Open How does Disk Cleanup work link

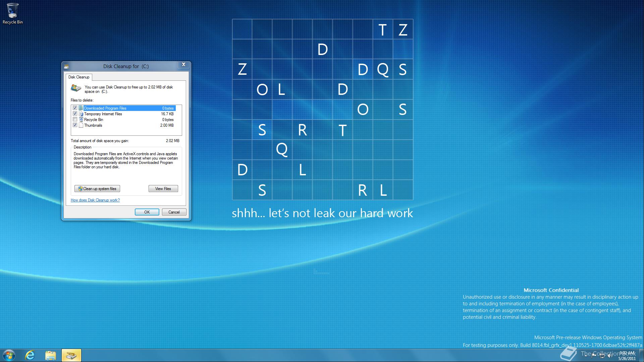click(x=95, y=200)
